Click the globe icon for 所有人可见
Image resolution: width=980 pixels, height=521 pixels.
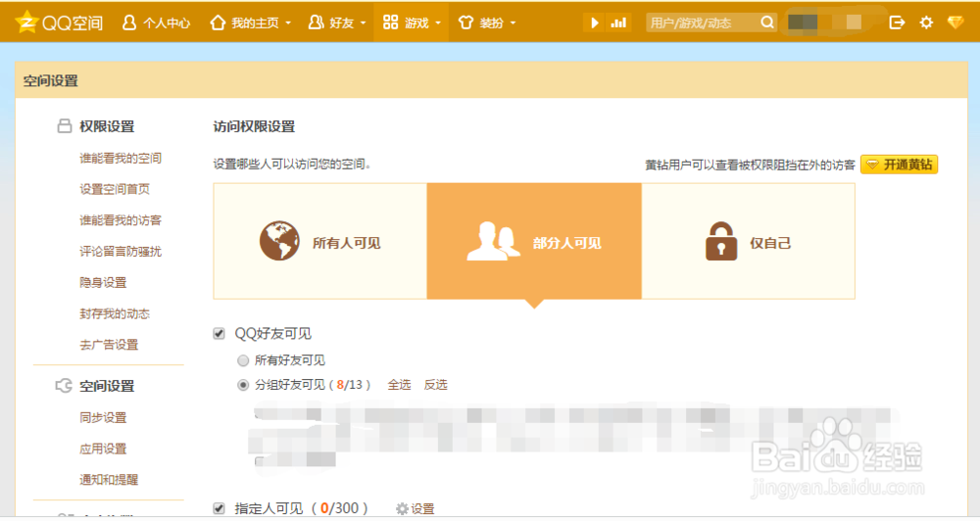[x=279, y=241]
